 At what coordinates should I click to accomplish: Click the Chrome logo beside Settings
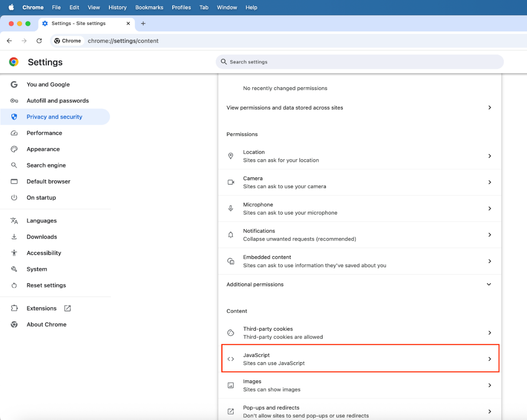(x=14, y=62)
